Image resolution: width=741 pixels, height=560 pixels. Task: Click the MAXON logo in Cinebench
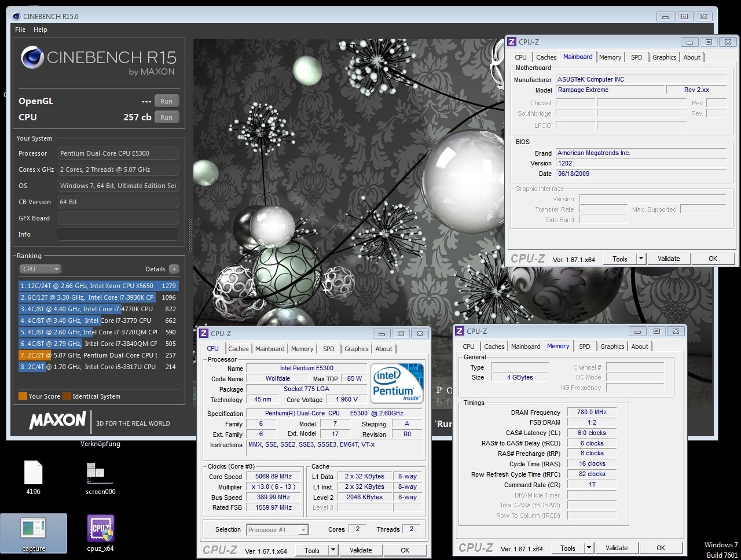tap(57, 421)
